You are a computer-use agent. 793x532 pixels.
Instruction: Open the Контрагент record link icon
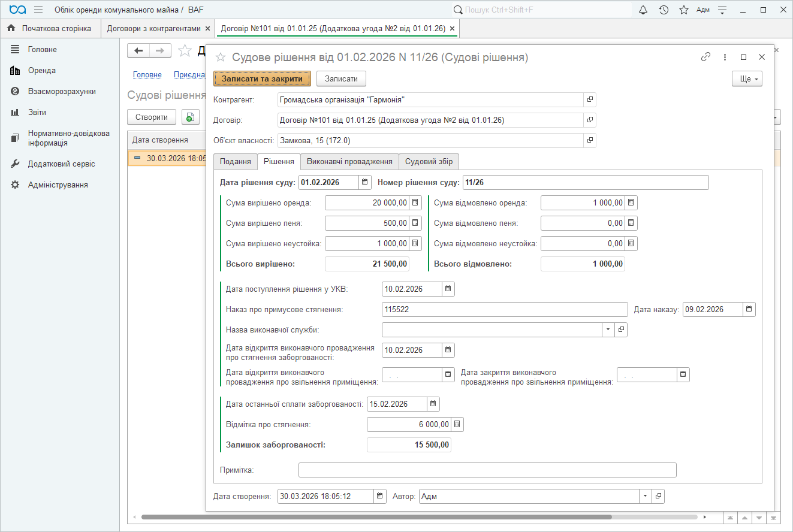tap(590, 100)
